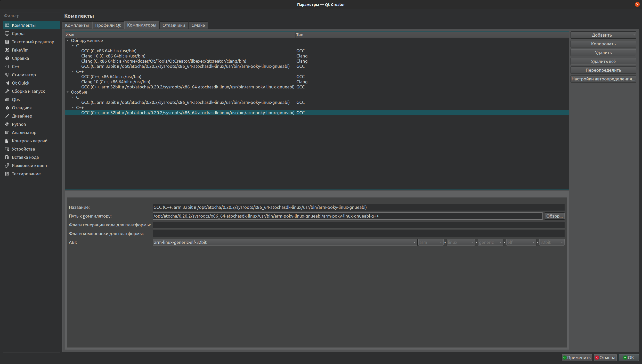Select FakeVim icon in sidebar
642x364 pixels.
[7, 50]
